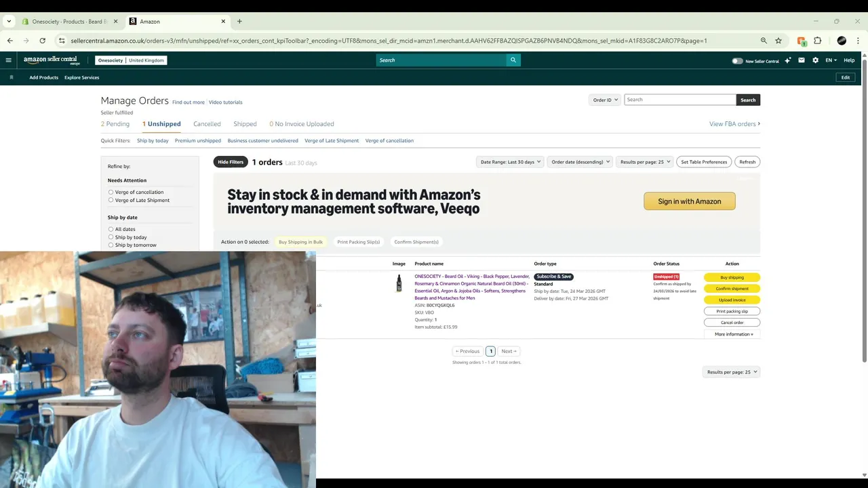Select the Verge of cancellation radio button
868x488 pixels.
[x=111, y=192]
